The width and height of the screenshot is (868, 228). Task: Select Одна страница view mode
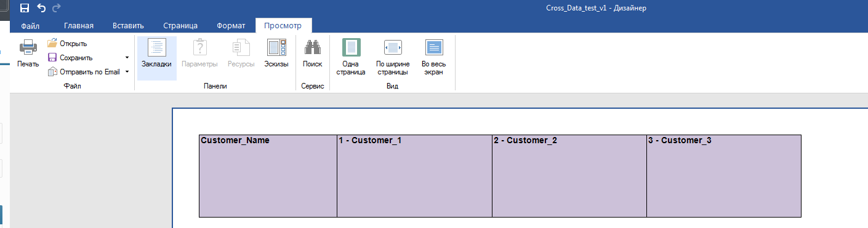(x=351, y=57)
